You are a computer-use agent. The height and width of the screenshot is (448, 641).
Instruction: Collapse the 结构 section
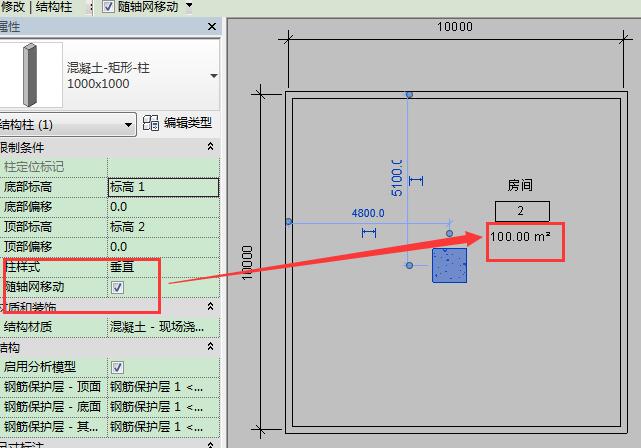pos(211,347)
